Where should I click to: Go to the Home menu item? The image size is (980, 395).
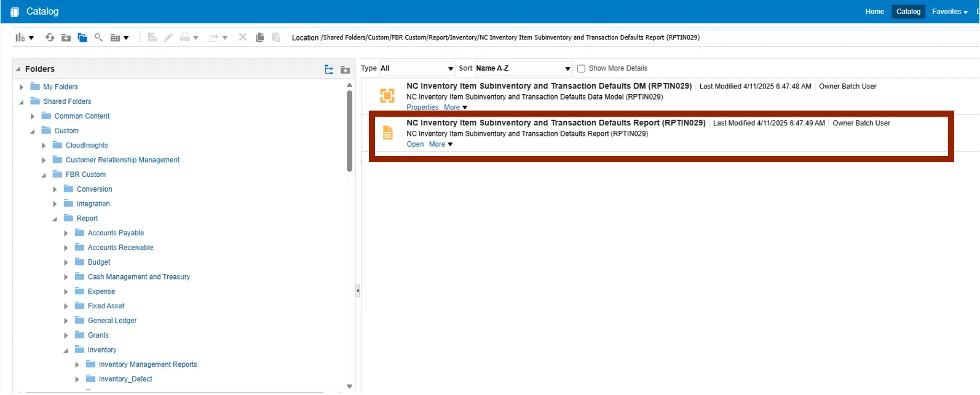coord(874,12)
